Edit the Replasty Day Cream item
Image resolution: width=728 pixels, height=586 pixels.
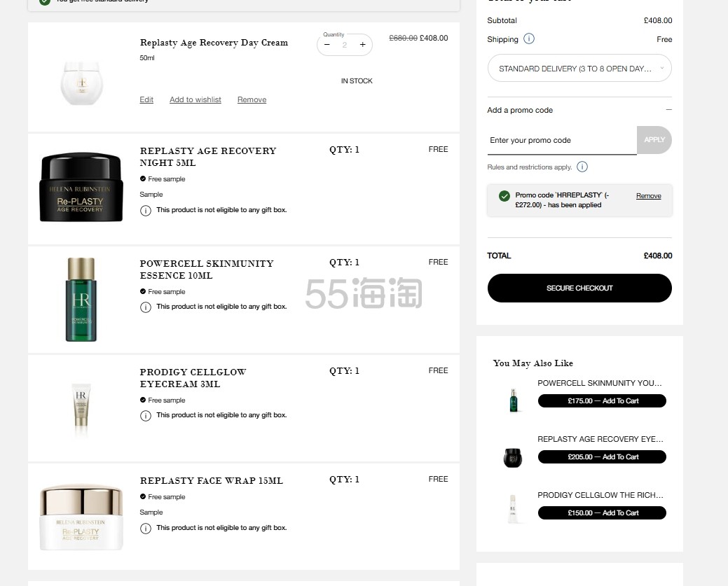pyautogui.click(x=146, y=99)
